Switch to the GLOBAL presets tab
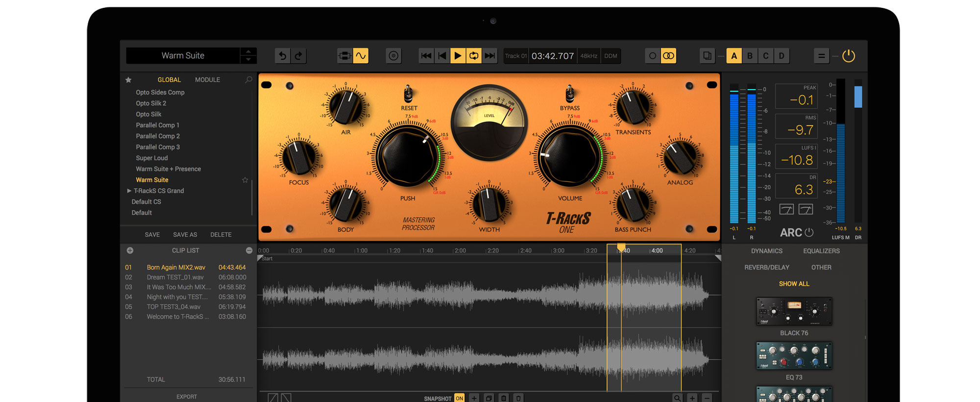This screenshot has width=980, height=402. pyautogui.click(x=169, y=80)
